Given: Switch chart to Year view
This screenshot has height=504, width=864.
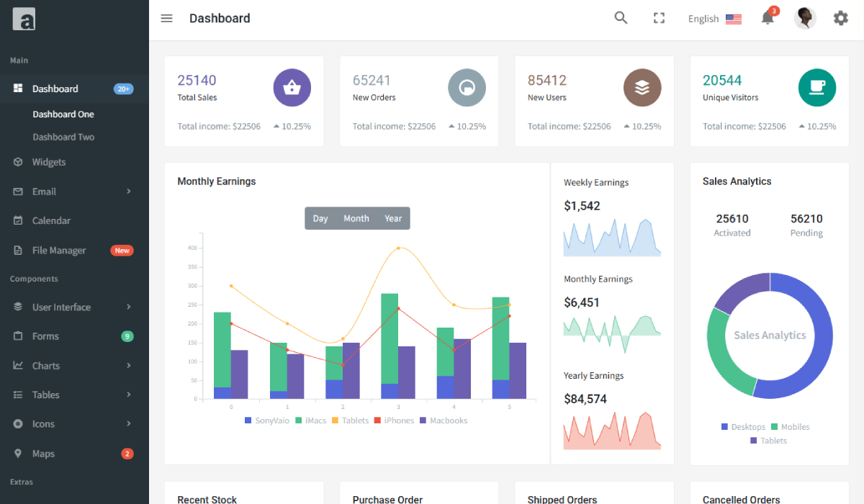Looking at the screenshot, I should [x=393, y=219].
